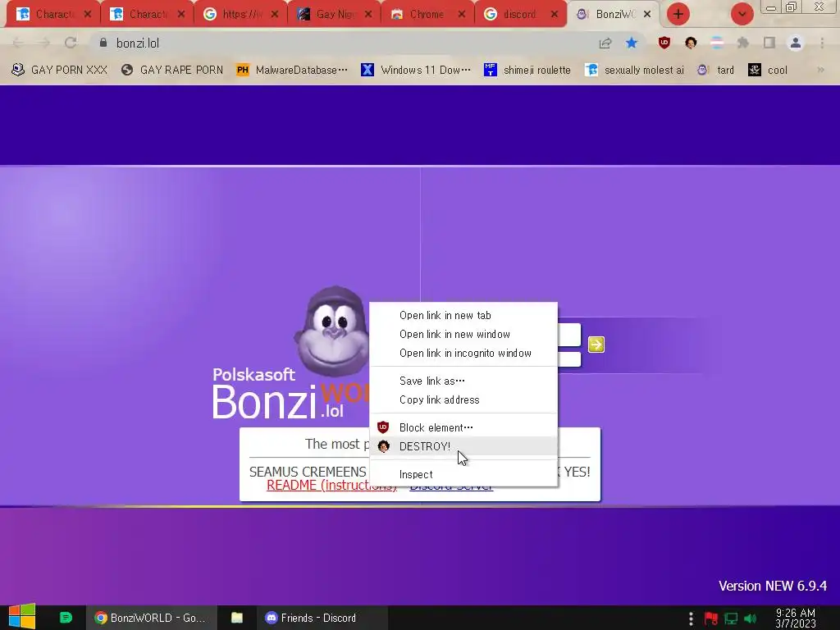
Task: Open the shimeji roulette bookmark
Action: (527, 71)
